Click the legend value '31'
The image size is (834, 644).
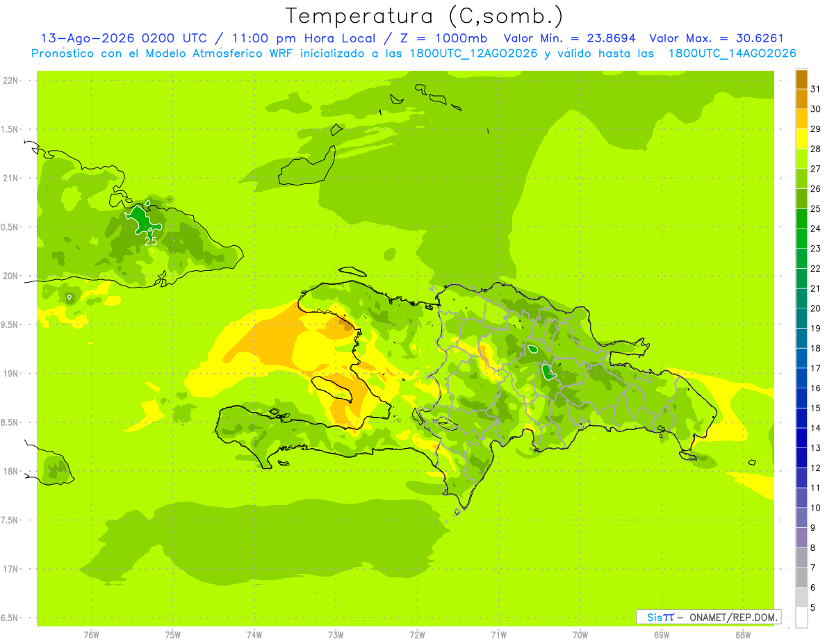815,89
